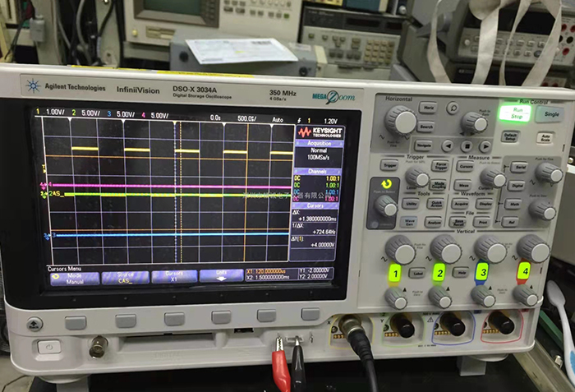Push the Force Trigger key
Screen dimensions: 575x392
(440, 166)
